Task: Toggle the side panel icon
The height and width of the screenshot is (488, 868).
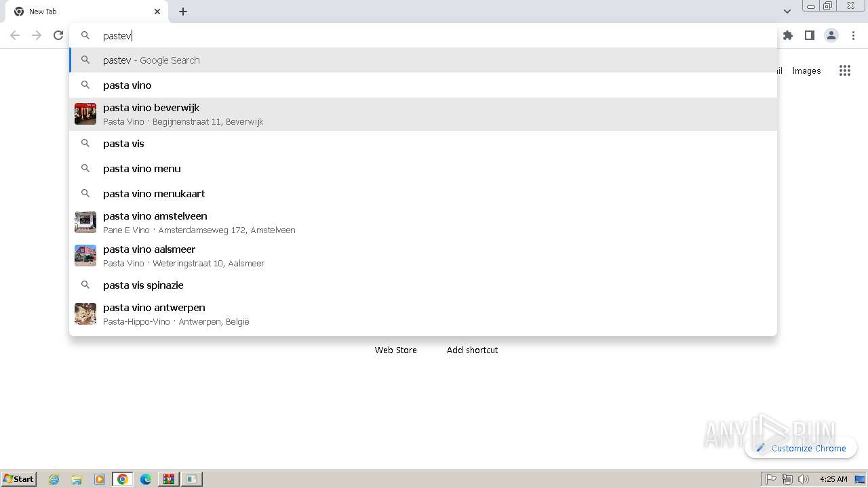Action: point(809,35)
